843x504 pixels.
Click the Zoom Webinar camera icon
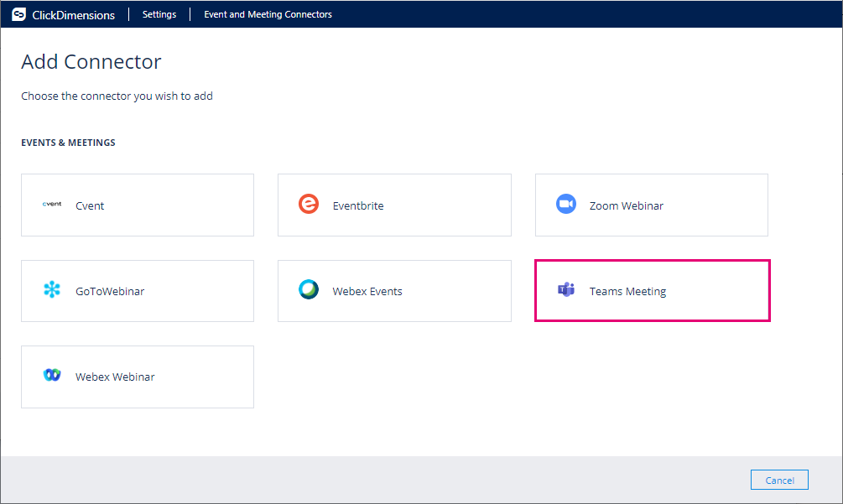pyautogui.click(x=566, y=204)
